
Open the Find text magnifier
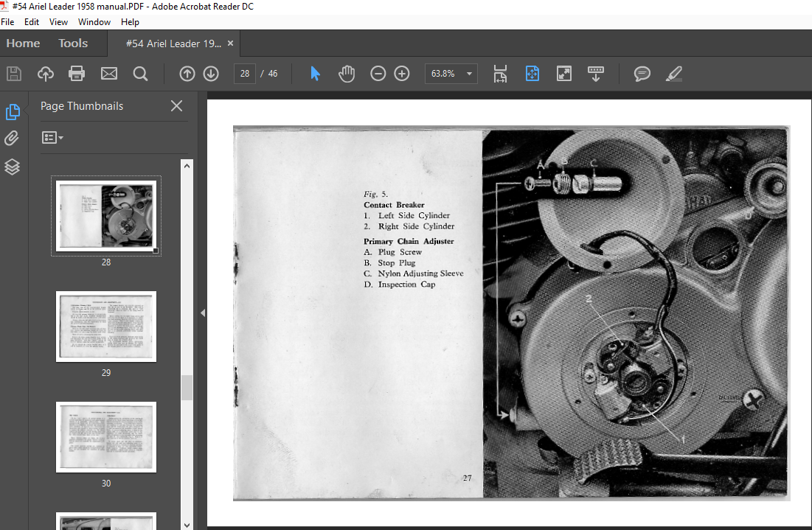point(140,74)
